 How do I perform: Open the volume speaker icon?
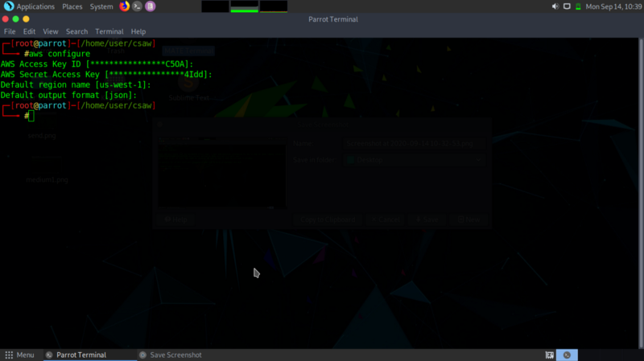pos(555,6)
